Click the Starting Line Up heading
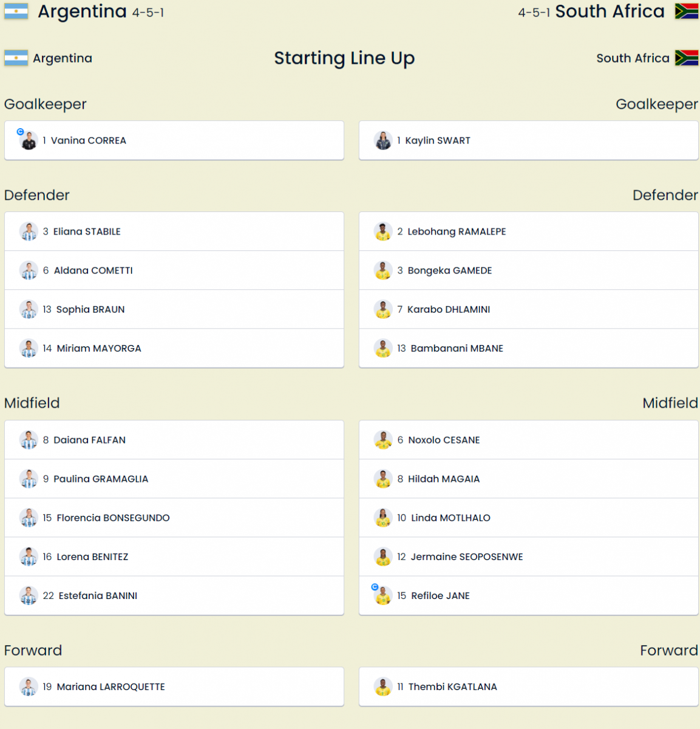Viewport: 700px width, 729px height. [x=344, y=58]
